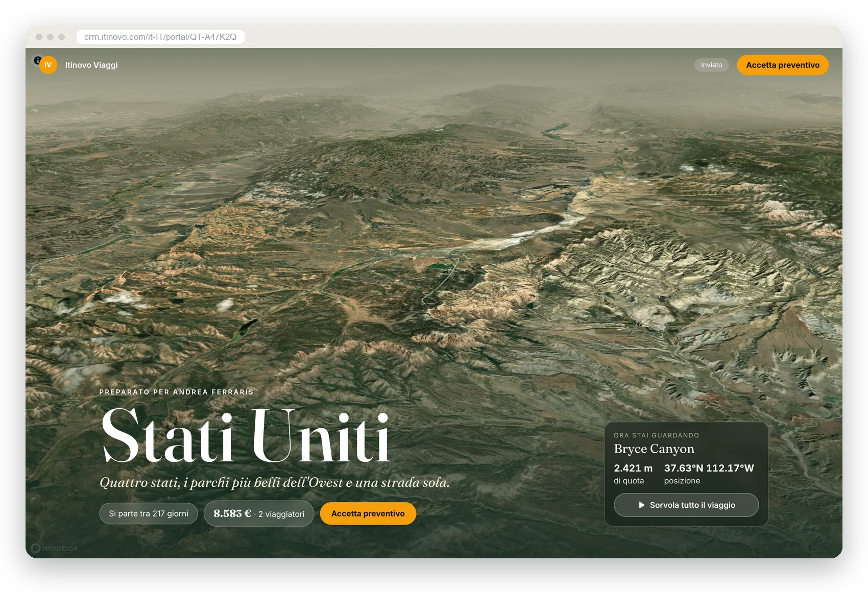Click the 8.583 € · 2 viaggiatori price pill
Image resolution: width=868 pixels, height=593 pixels.
(x=259, y=513)
